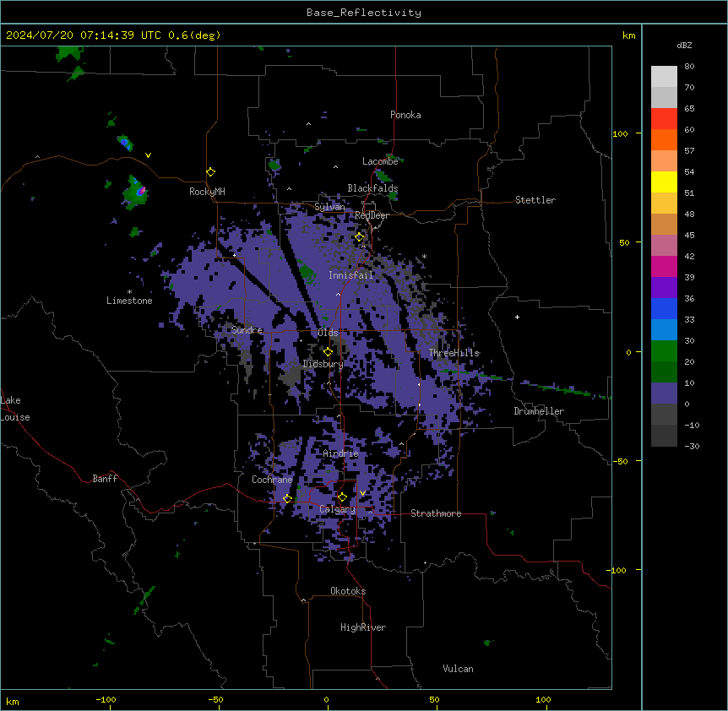
Task: Pick the light gray 80-70 dBZ legend swatch
Action: click(664, 77)
